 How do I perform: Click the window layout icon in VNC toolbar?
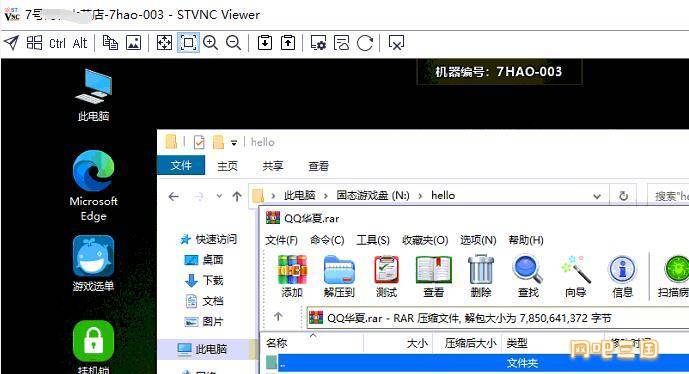[341, 43]
